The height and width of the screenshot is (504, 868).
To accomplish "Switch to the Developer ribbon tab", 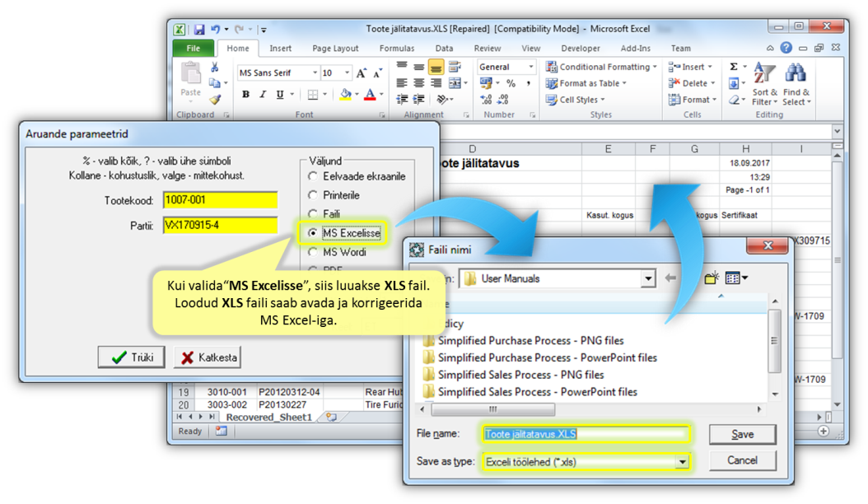I will tap(581, 49).
